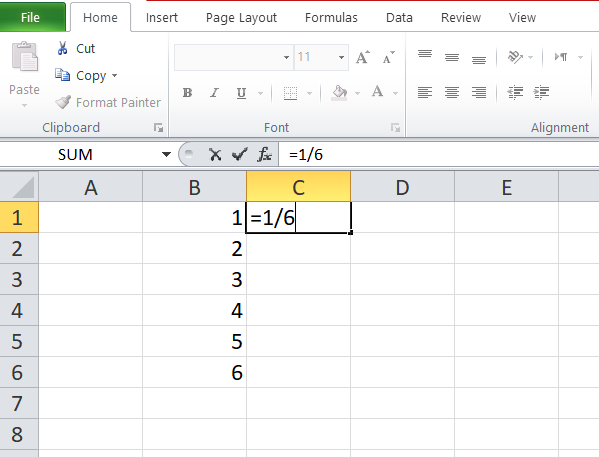
Task: Open Insert Function fx icon
Action: click(x=264, y=155)
